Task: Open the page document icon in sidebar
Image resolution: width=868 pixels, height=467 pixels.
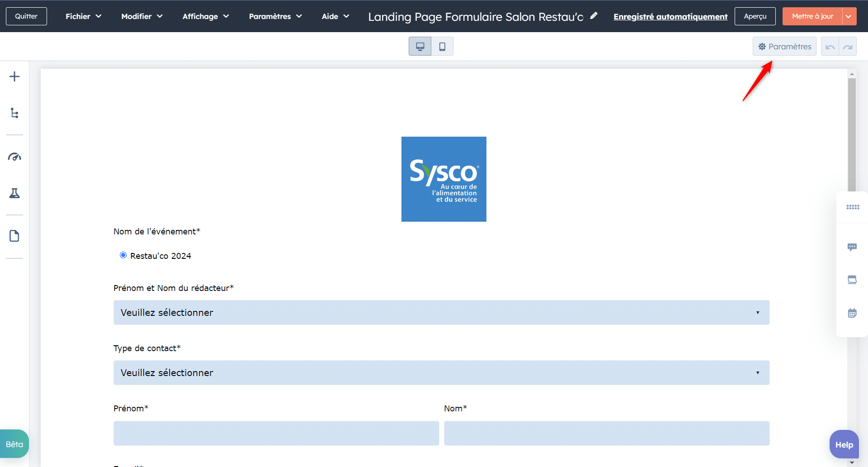Action: (14, 236)
